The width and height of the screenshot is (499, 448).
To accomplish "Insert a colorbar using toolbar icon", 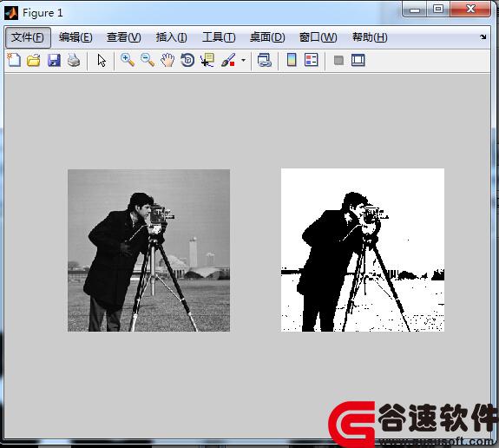I will pyautogui.click(x=292, y=60).
